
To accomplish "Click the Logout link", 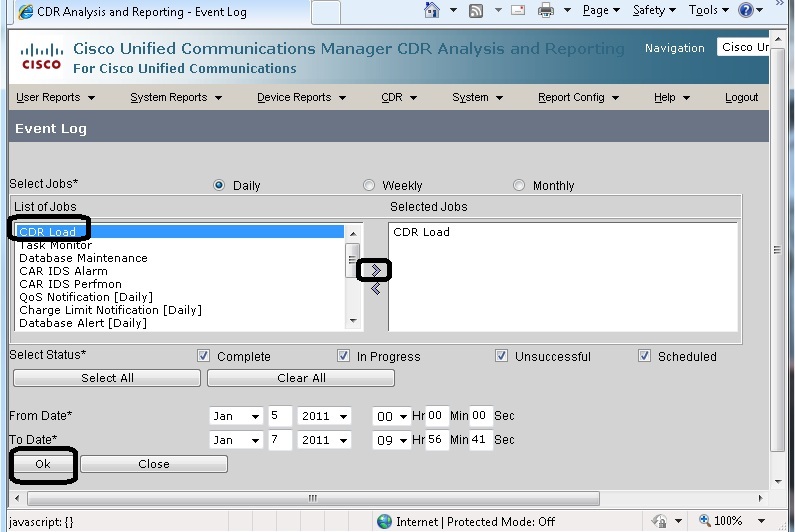I will pos(741,97).
